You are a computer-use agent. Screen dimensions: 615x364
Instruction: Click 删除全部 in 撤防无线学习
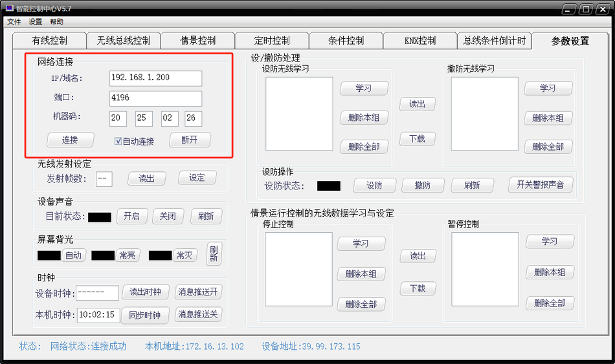[x=548, y=147]
